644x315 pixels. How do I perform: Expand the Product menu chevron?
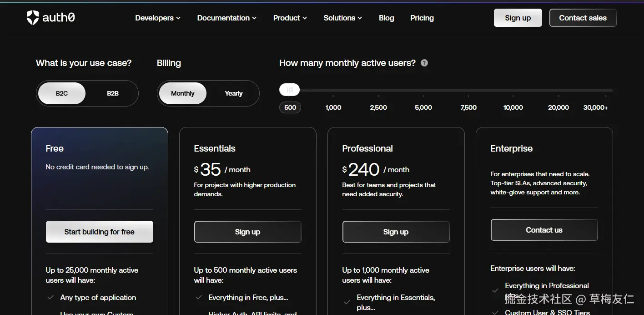(x=305, y=18)
